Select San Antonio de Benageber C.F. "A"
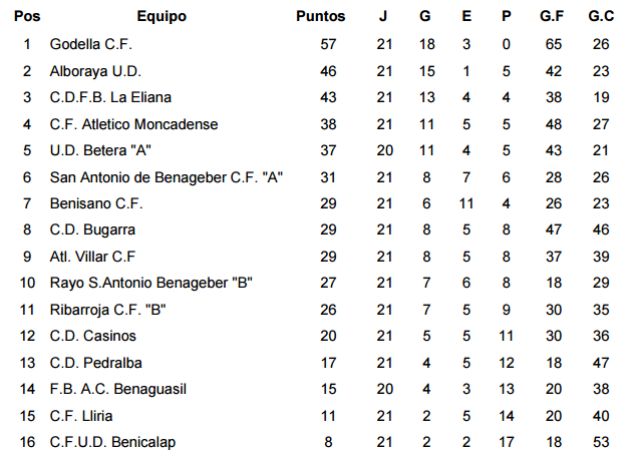640x460 pixels. (166, 178)
